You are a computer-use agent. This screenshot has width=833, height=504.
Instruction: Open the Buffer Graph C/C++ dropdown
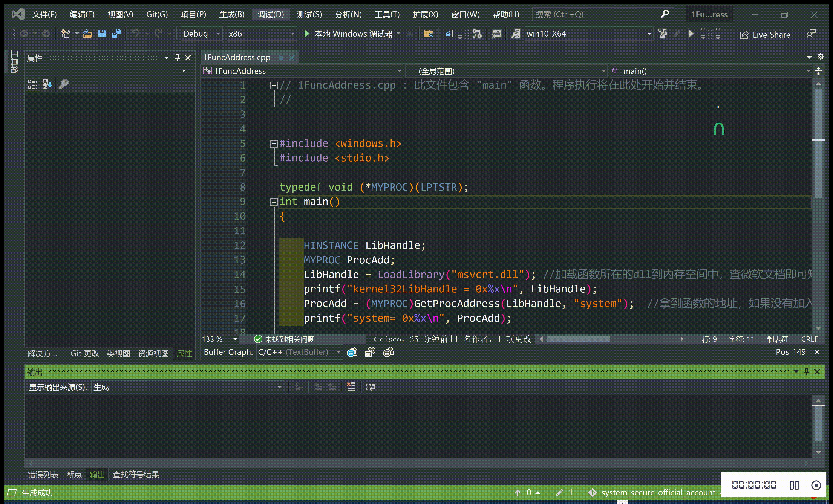pyautogui.click(x=299, y=352)
